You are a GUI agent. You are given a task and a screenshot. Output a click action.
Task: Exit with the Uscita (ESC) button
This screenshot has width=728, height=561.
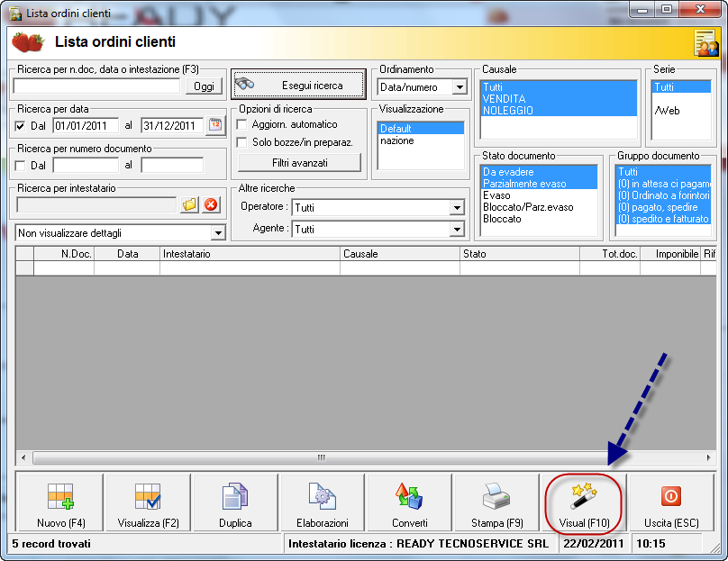[671, 502]
